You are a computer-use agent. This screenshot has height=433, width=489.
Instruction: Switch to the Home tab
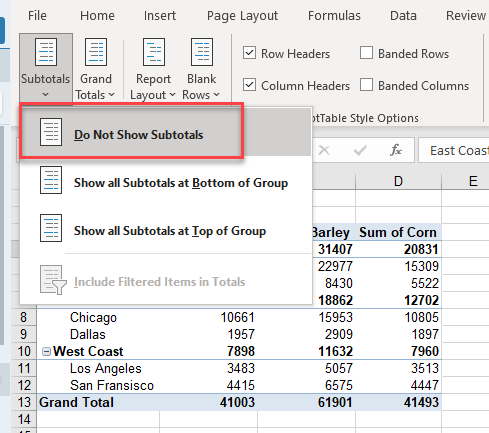coord(97,16)
